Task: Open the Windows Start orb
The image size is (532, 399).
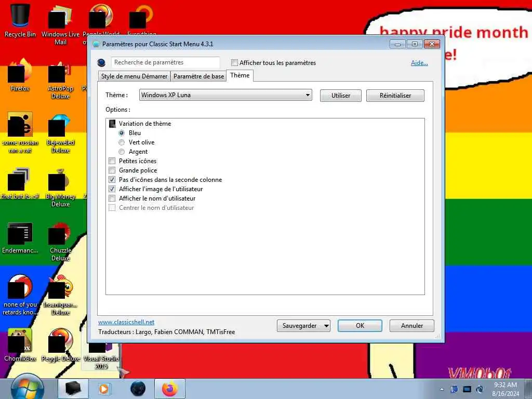Action: tap(27, 389)
